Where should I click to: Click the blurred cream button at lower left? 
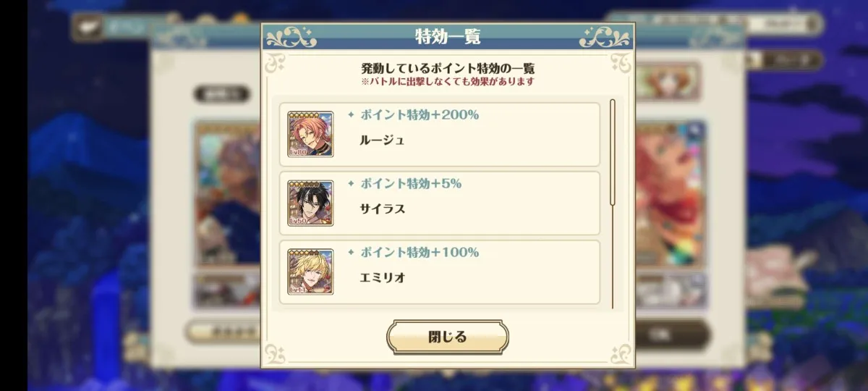(x=223, y=332)
